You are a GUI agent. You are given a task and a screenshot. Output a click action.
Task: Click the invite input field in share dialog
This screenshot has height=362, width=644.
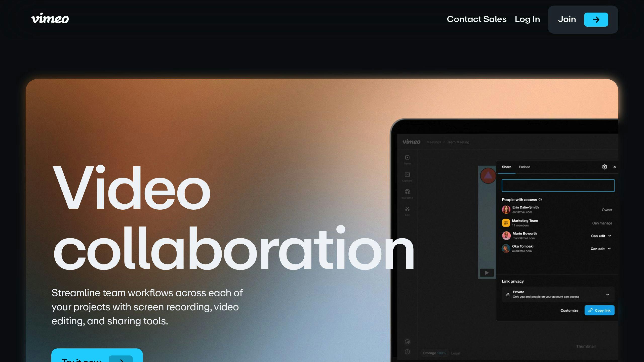(558, 186)
